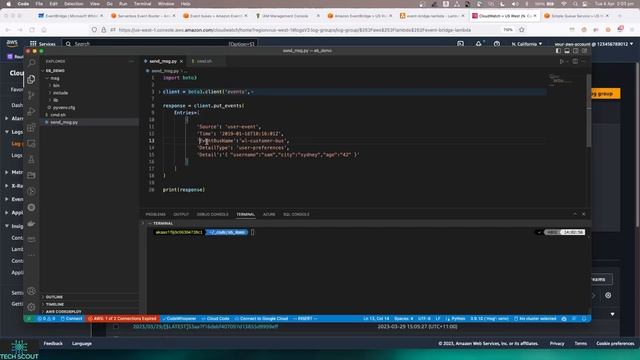
Task: Click AWS connections expired status item
Action: coord(123,319)
